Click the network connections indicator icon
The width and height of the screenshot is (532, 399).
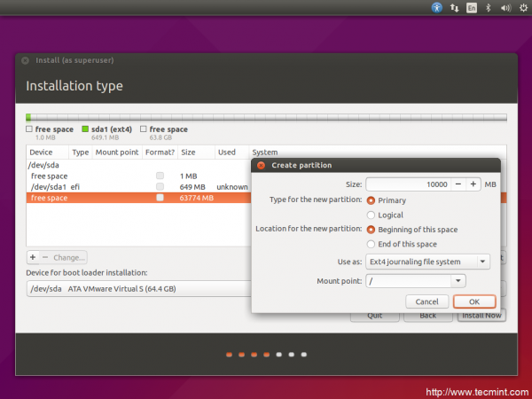(454, 7)
